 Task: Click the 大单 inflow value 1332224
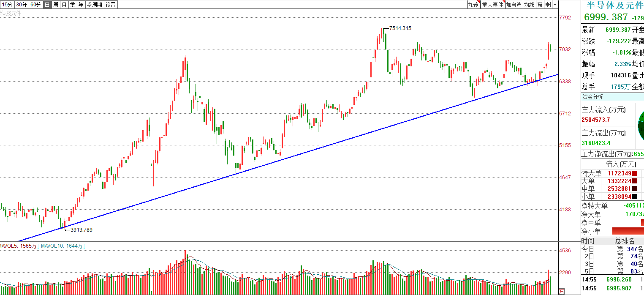(x=619, y=181)
